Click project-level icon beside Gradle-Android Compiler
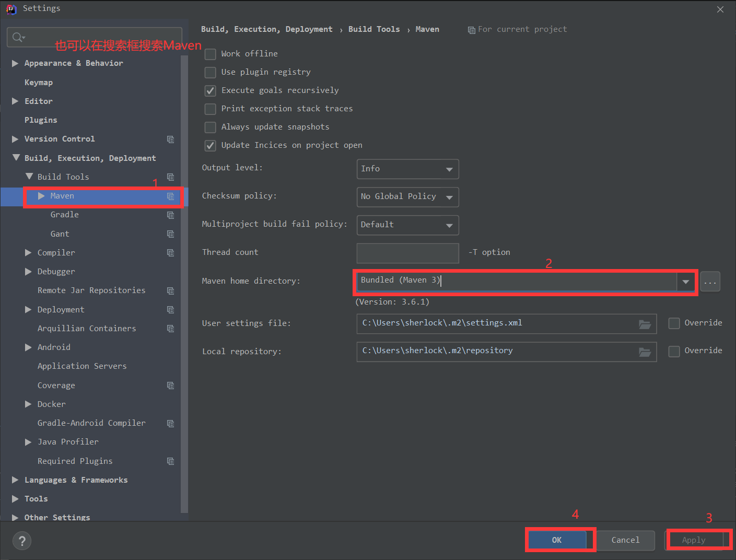 [x=170, y=423]
